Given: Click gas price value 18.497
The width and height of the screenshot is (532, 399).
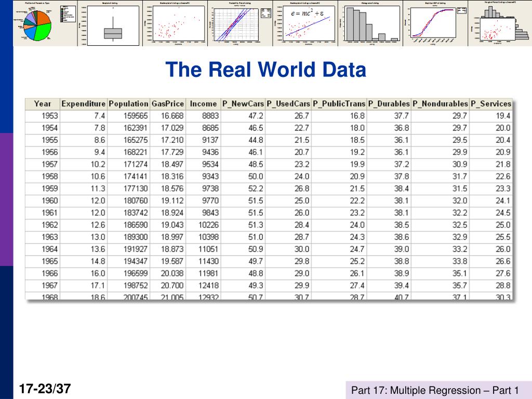Looking at the screenshot, I should (172, 165).
